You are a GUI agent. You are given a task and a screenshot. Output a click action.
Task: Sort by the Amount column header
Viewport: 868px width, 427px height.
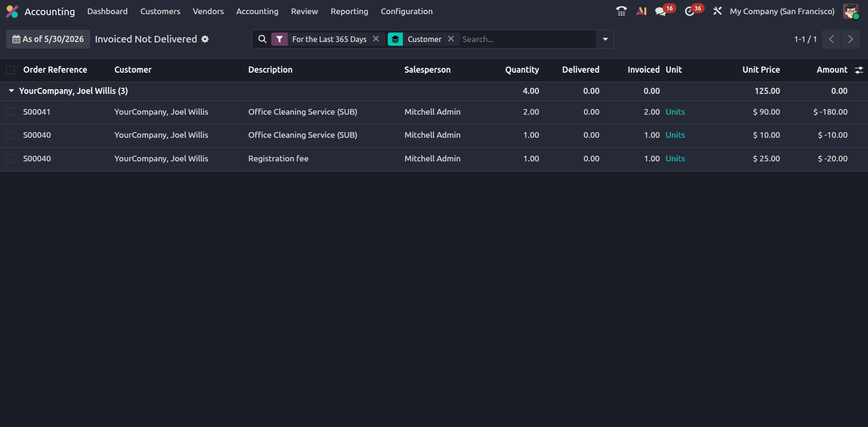click(832, 70)
